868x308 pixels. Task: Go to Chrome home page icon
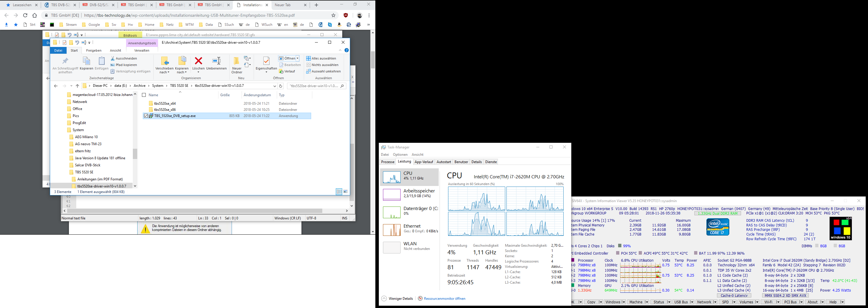click(34, 15)
